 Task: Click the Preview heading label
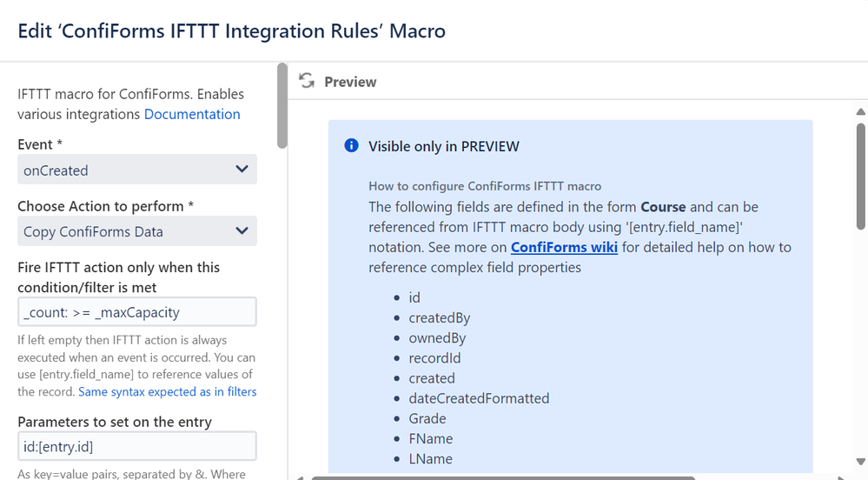pos(350,82)
